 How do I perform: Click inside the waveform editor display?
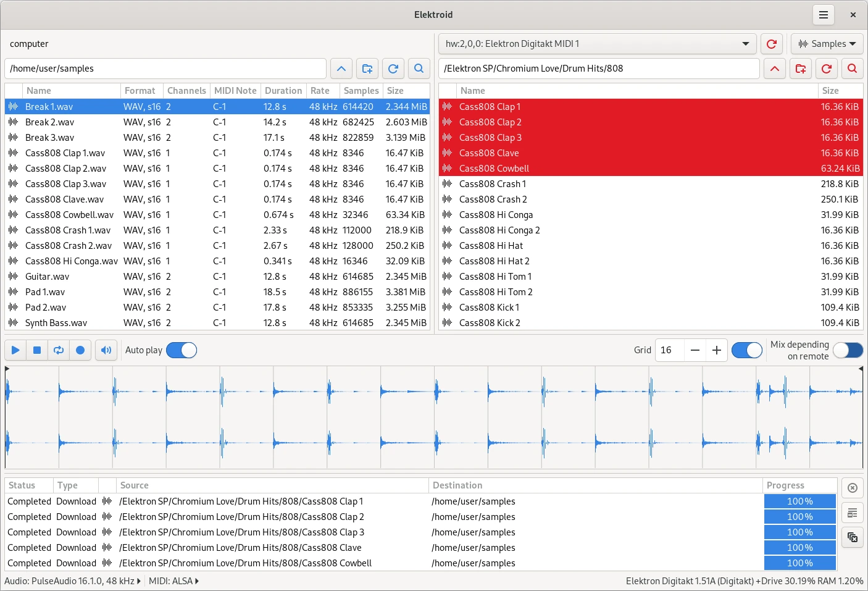click(x=433, y=417)
